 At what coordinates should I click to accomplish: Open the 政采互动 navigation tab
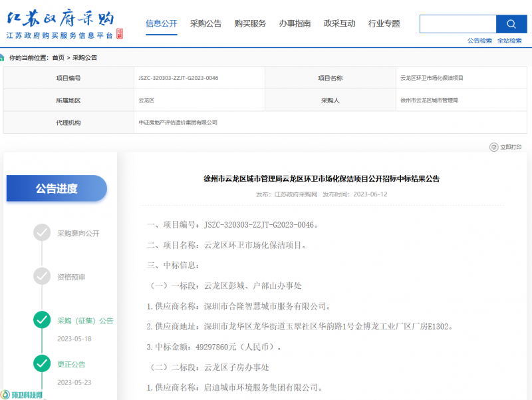tap(340, 23)
